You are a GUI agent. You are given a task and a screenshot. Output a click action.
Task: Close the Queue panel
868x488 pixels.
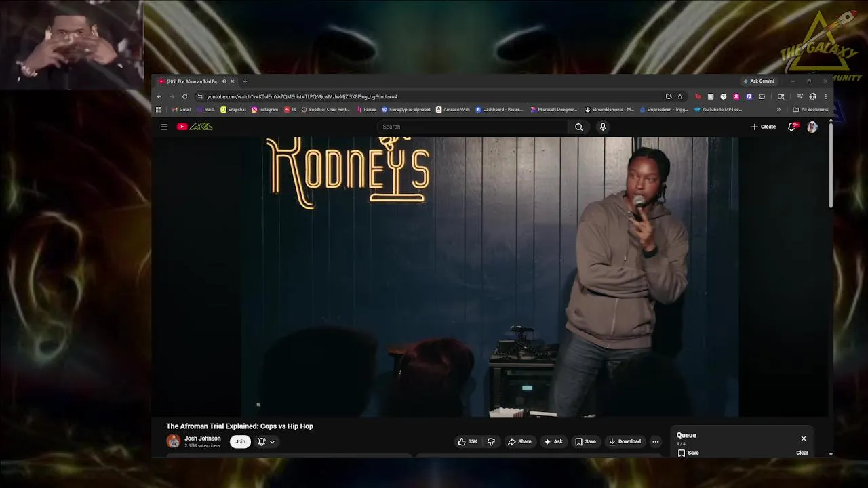804,439
